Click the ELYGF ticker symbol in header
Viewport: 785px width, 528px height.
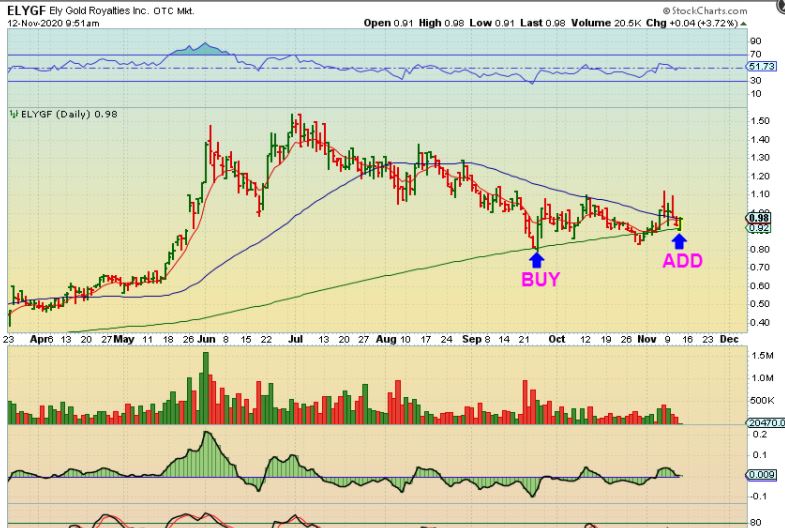[26, 10]
